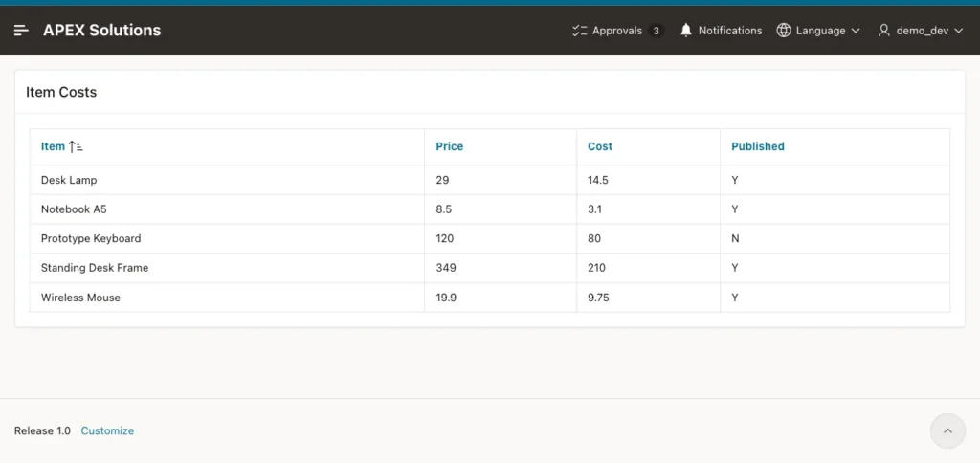The width and height of the screenshot is (980, 463).
Task: Click the Published Y for Wireless Mouse
Action: point(735,298)
